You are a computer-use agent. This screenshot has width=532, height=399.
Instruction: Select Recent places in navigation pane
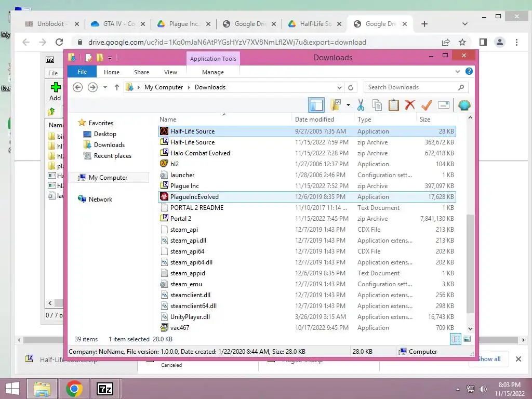click(113, 156)
